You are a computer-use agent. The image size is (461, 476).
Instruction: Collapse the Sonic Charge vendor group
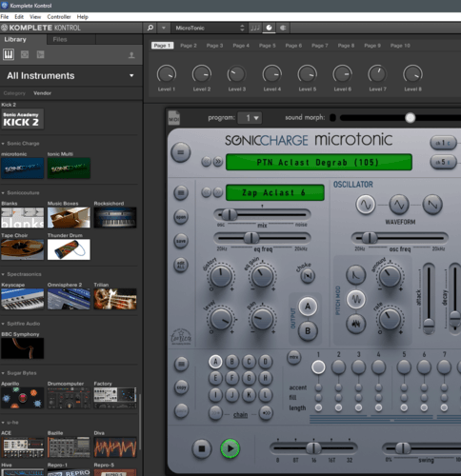(3, 144)
